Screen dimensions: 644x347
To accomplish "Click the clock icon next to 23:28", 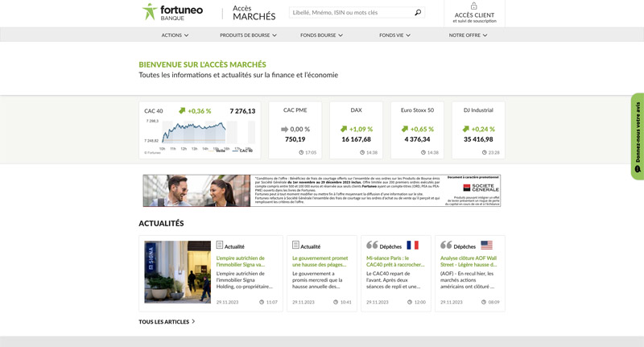I will 485,152.
